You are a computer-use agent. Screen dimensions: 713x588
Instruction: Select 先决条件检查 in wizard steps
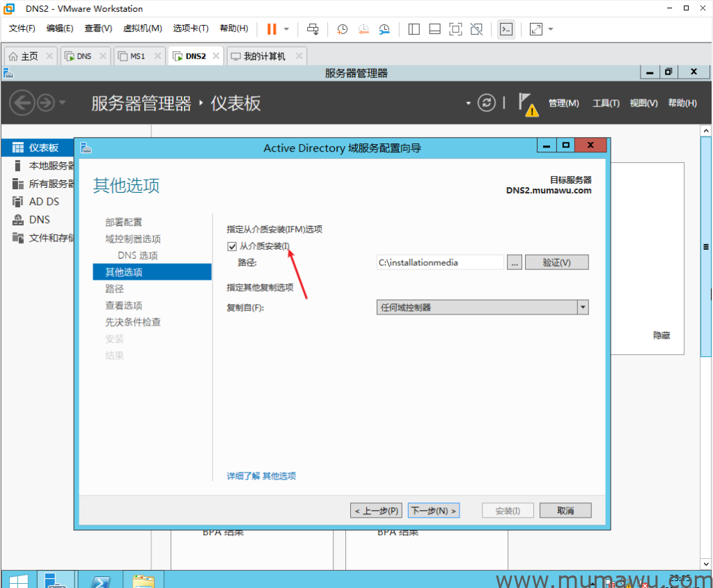tap(133, 322)
